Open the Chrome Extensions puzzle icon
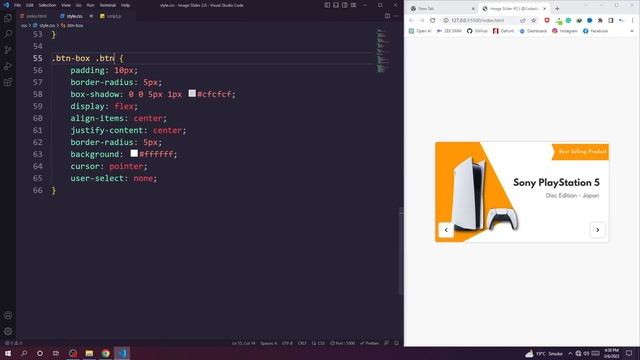This screenshot has width=640, height=360. [x=600, y=20]
